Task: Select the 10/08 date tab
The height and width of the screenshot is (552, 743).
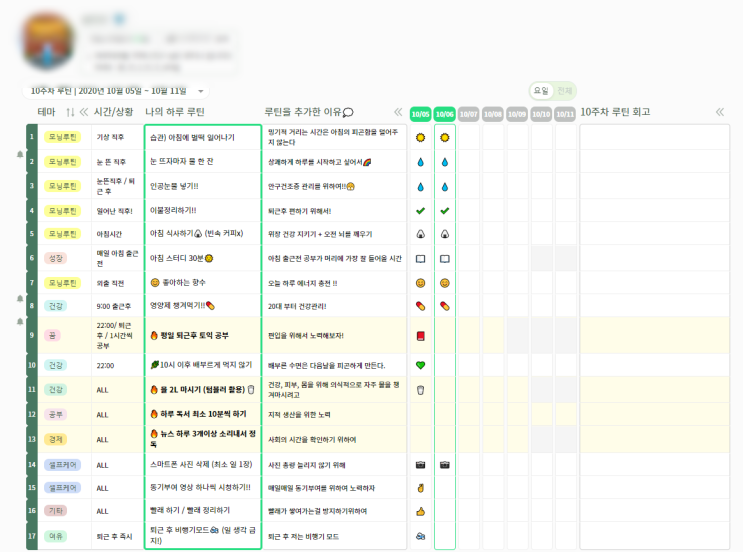Action: point(493,114)
